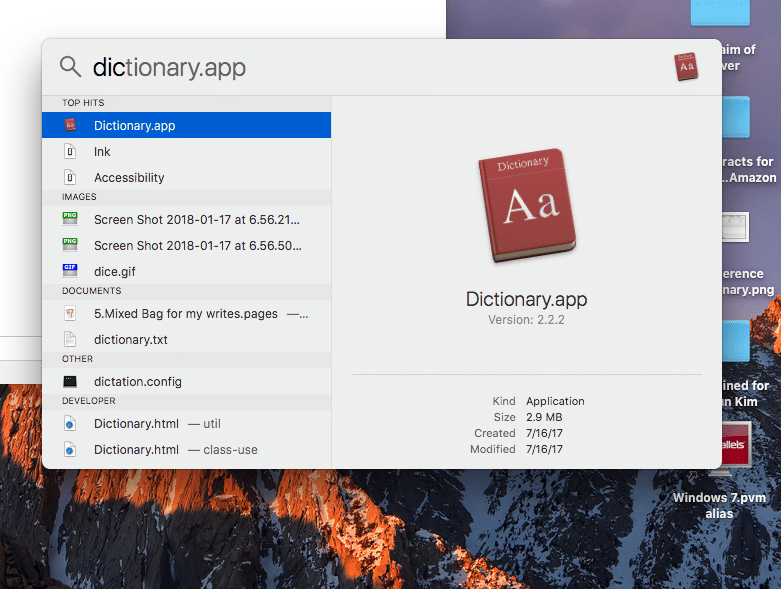Click the small Dictionary icon in search bar
Image resolution: width=781 pixels, height=589 pixels.
click(686, 66)
